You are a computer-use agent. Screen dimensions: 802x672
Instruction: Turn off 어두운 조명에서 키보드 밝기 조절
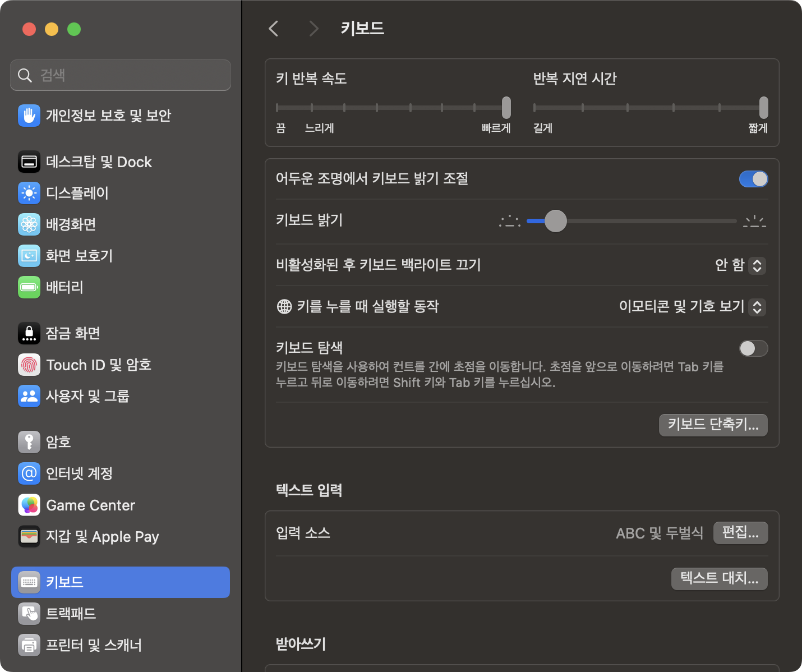753,179
